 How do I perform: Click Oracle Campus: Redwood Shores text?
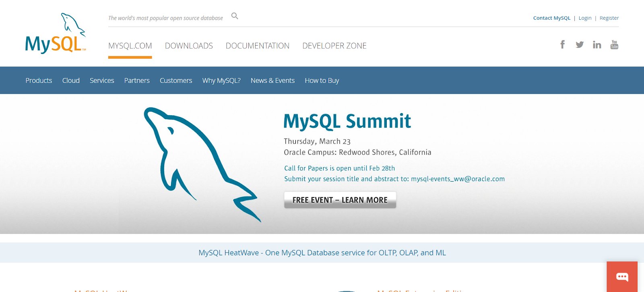[357, 152]
